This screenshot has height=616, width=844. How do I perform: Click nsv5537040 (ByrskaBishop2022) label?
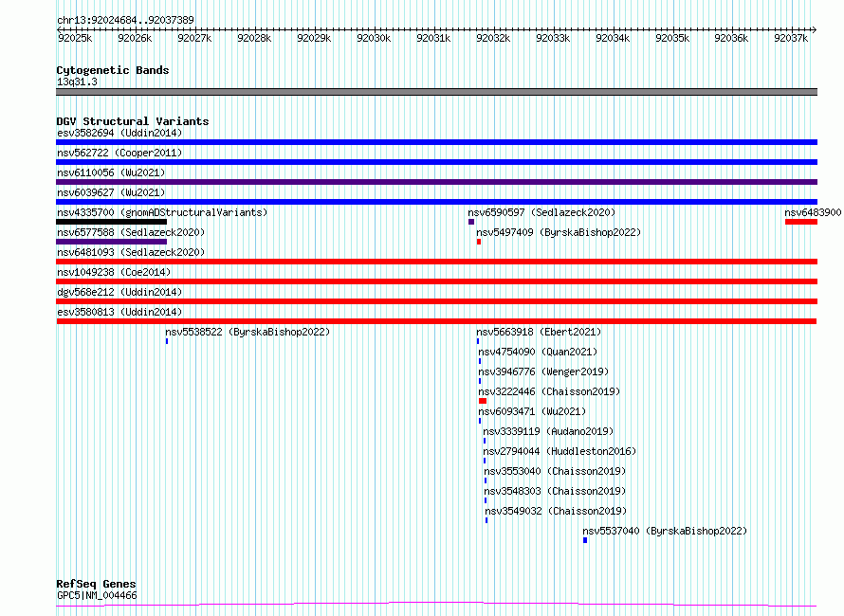665,531
